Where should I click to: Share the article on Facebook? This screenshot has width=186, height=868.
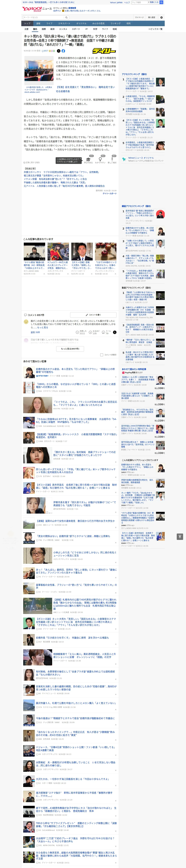point(63,51)
